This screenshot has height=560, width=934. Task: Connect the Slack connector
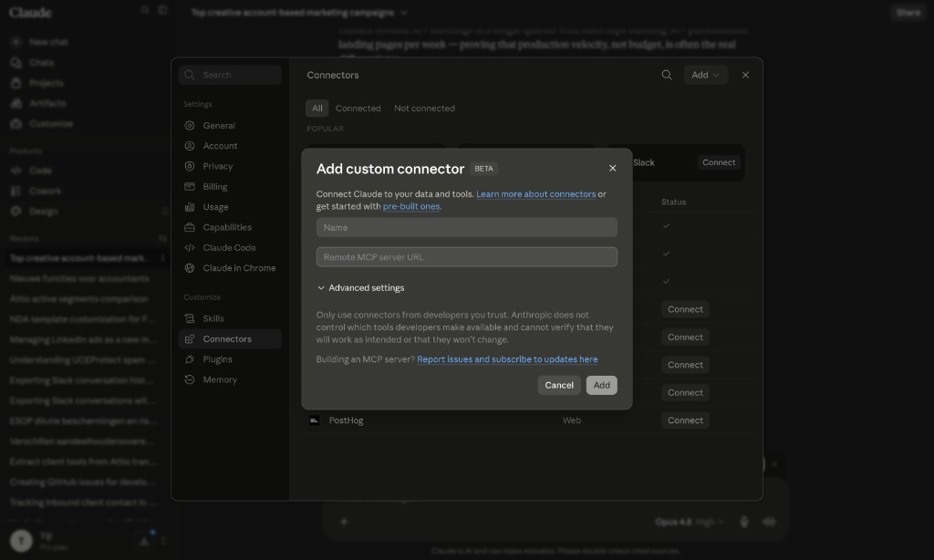(x=719, y=162)
